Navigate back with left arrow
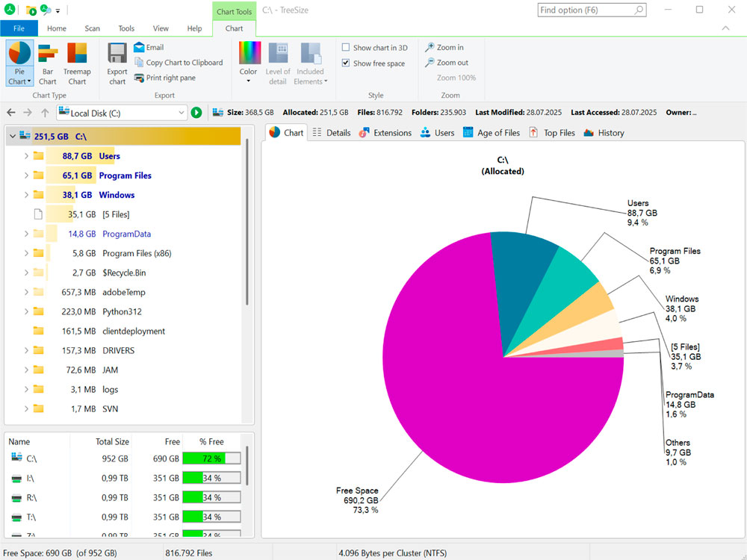 coord(11,113)
